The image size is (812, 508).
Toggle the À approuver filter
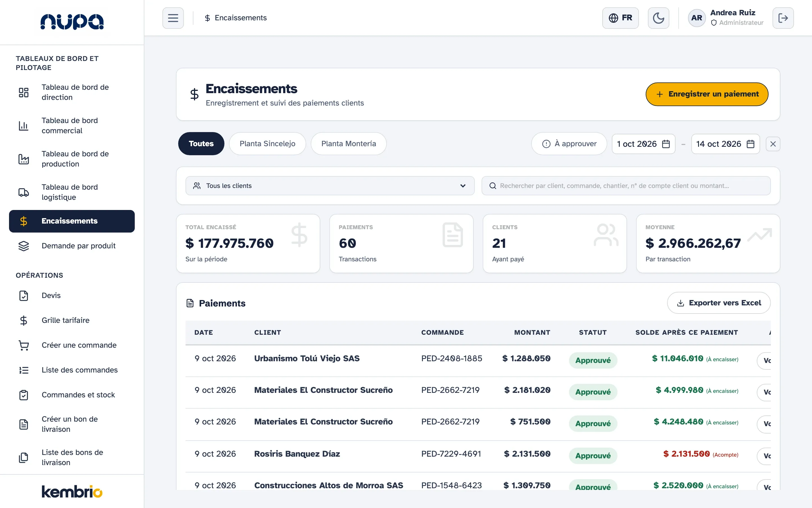pos(569,144)
